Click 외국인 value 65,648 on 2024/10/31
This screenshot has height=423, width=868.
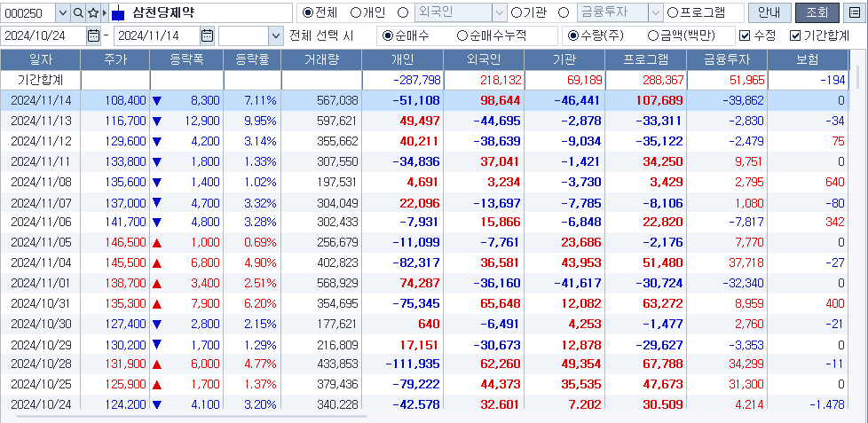click(502, 303)
